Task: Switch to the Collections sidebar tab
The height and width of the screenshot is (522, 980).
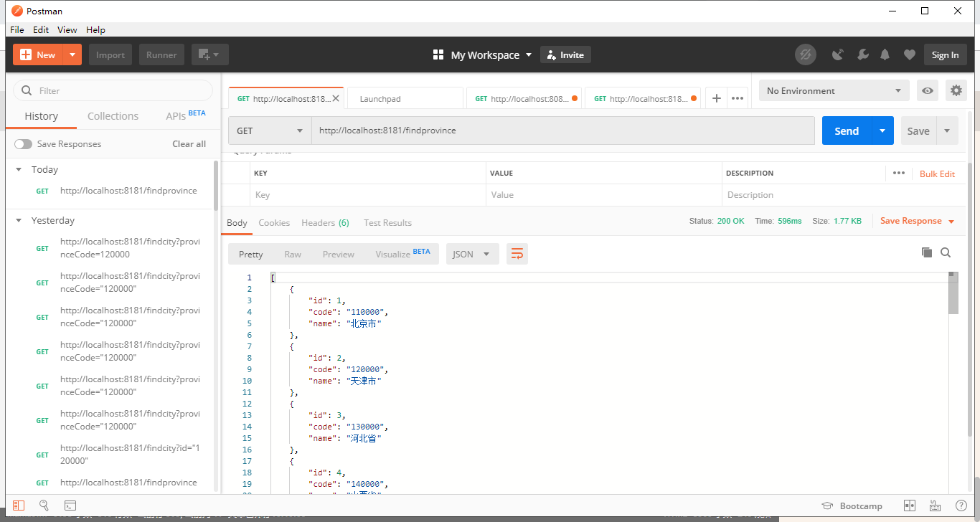Action: coord(113,116)
